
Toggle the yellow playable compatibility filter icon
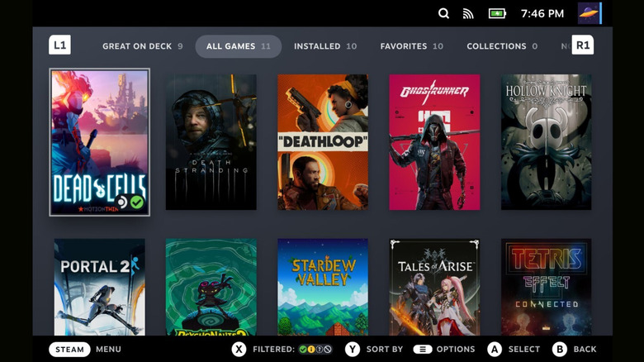coord(311,350)
